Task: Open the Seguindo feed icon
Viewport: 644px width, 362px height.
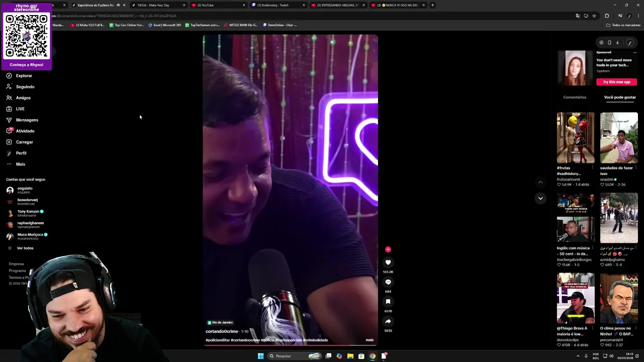Action: coord(9,86)
